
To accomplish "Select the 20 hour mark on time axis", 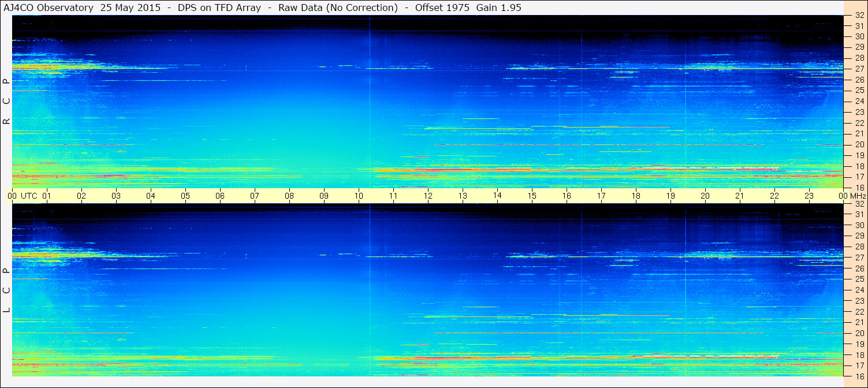I will (x=705, y=196).
